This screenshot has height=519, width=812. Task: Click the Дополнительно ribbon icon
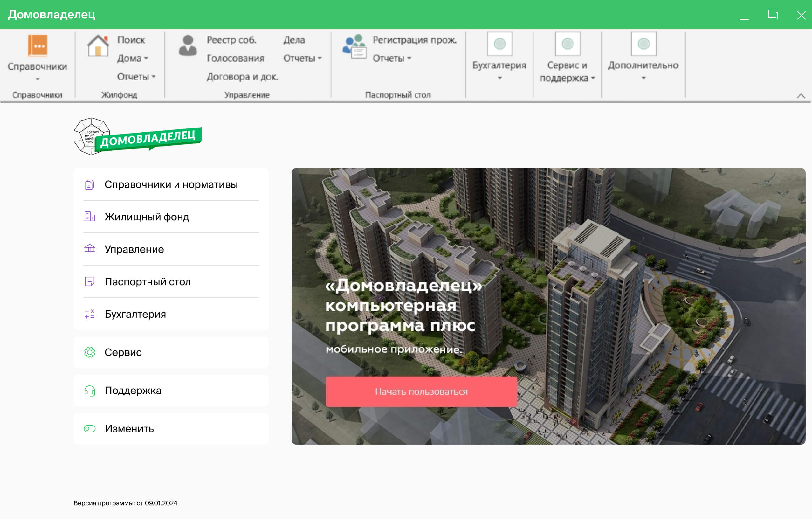click(643, 44)
